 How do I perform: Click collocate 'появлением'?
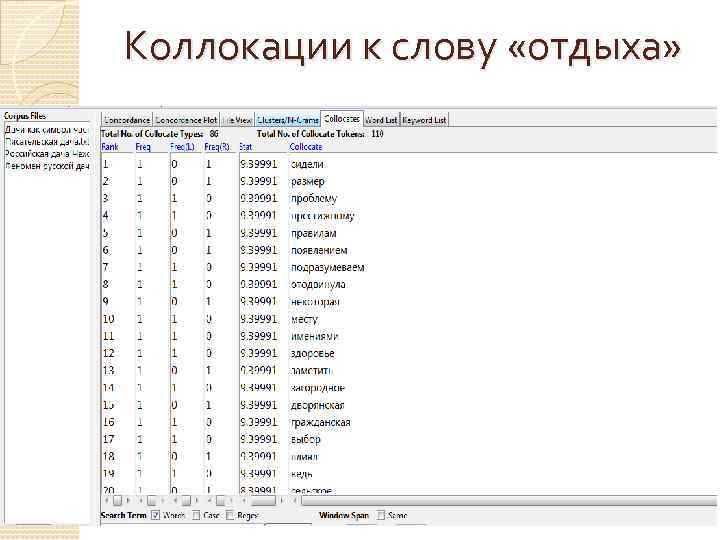click(319, 250)
